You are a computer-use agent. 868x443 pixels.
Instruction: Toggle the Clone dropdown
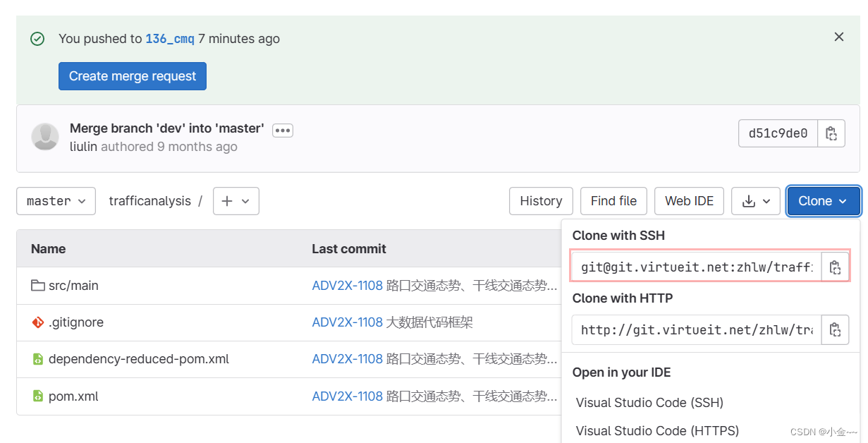824,201
